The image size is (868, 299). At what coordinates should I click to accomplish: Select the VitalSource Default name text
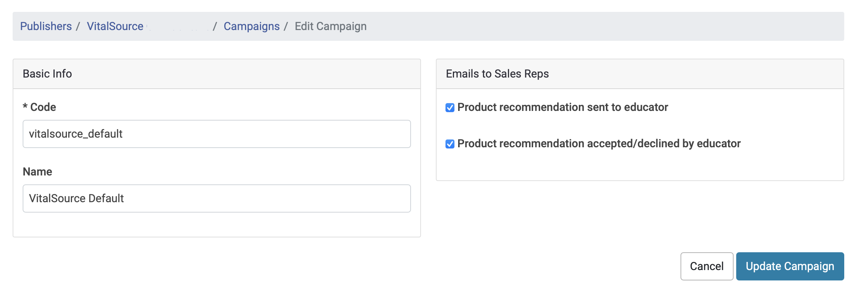[77, 198]
